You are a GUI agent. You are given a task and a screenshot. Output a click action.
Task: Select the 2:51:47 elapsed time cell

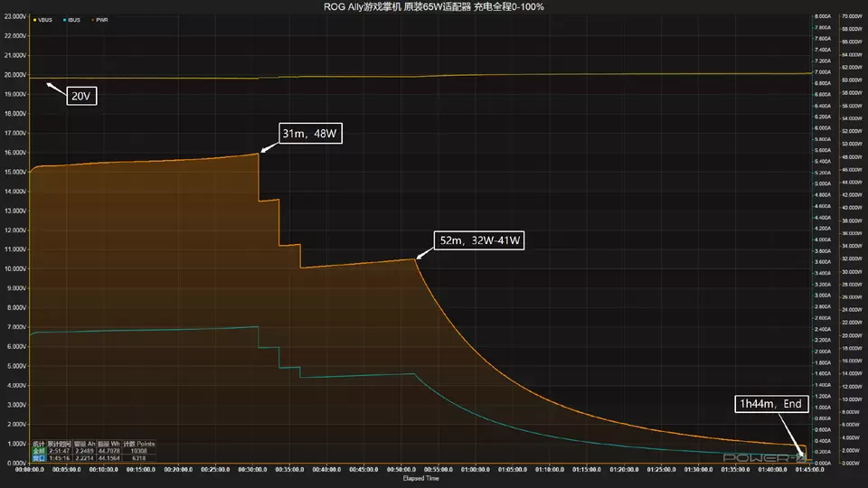tap(60, 451)
